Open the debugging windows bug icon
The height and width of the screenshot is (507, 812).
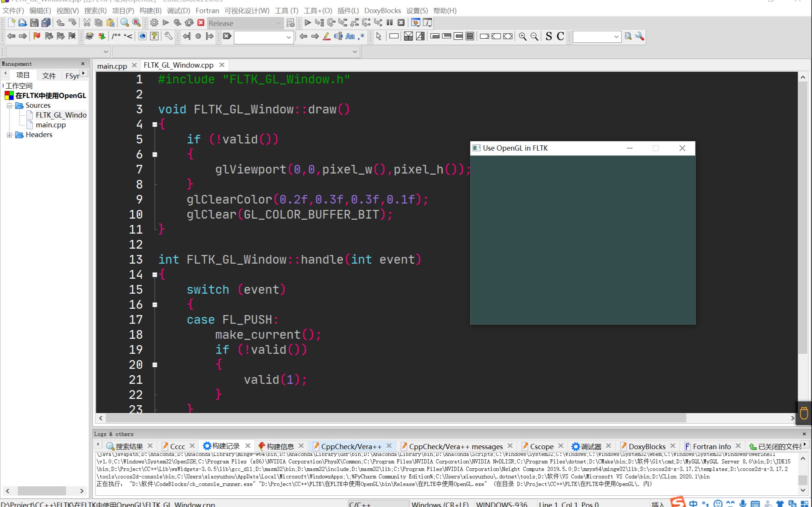pyautogui.click(x=415, y=23)
